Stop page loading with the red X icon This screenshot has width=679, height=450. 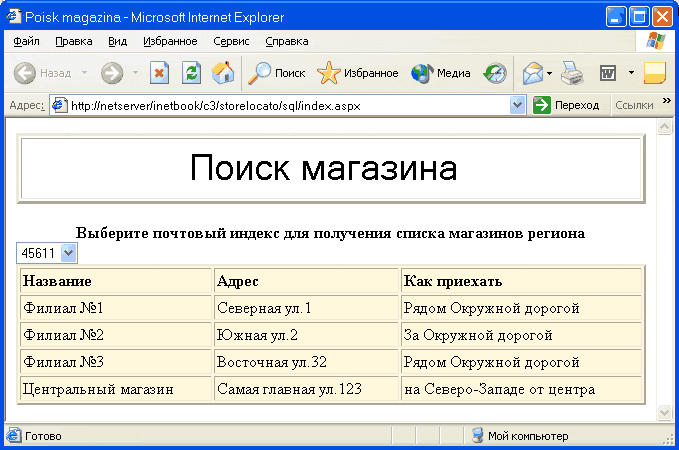tap(159, 72)
